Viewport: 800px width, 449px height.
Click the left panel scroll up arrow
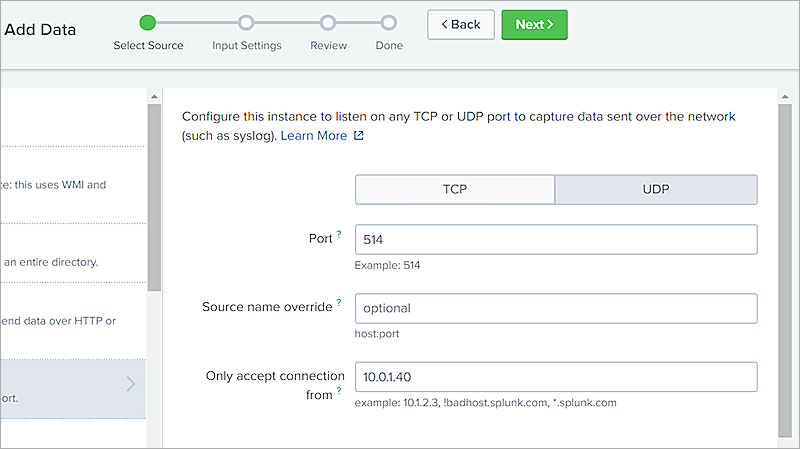coord(154,97)
